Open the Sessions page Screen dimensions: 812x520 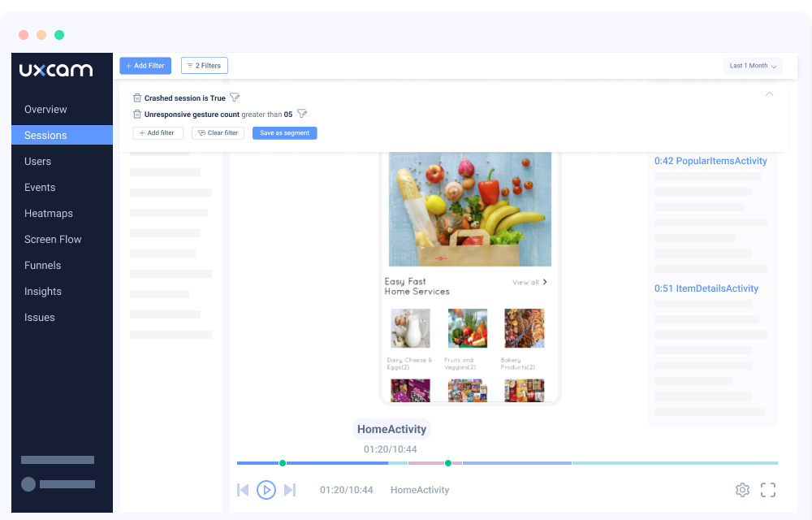point(63,135)
